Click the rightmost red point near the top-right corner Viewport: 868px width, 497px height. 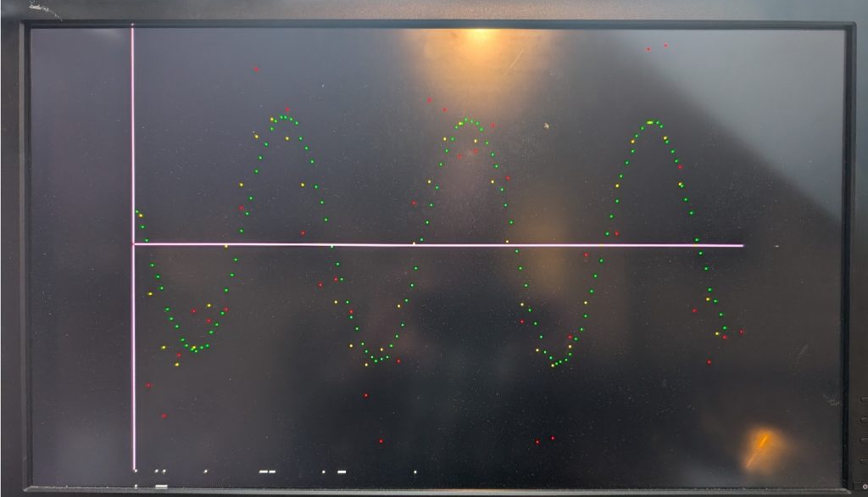[x=665, y=45]
